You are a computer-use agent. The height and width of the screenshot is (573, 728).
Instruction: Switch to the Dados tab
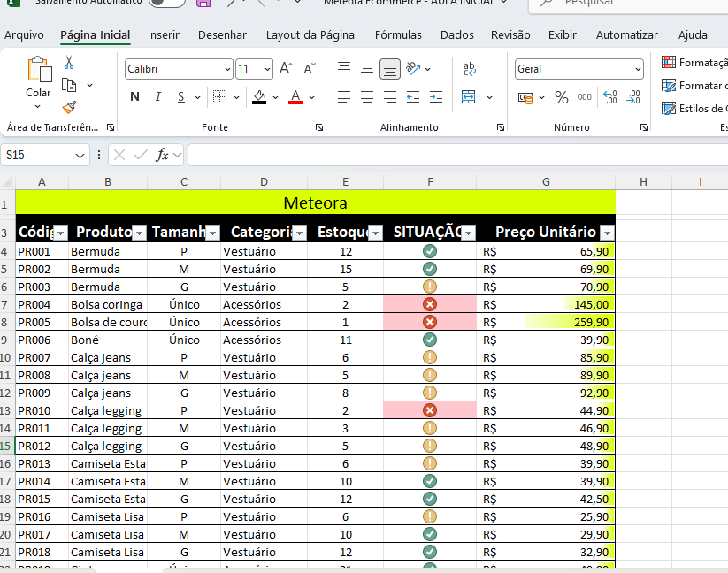tap(457, 35)
